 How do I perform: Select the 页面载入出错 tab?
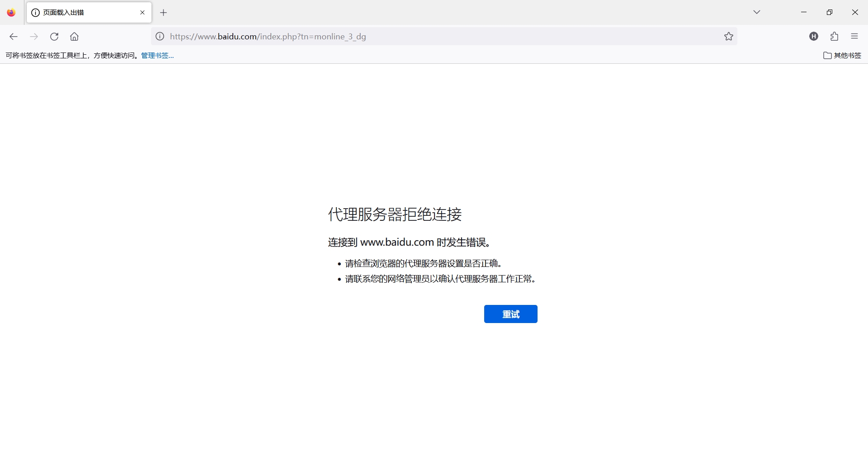(89, 13)
